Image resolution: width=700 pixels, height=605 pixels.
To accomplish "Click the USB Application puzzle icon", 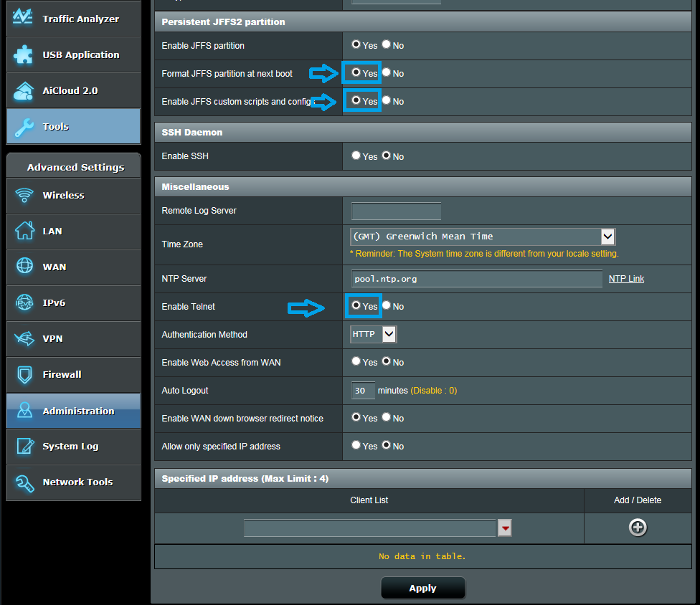I will click(23, 54).
